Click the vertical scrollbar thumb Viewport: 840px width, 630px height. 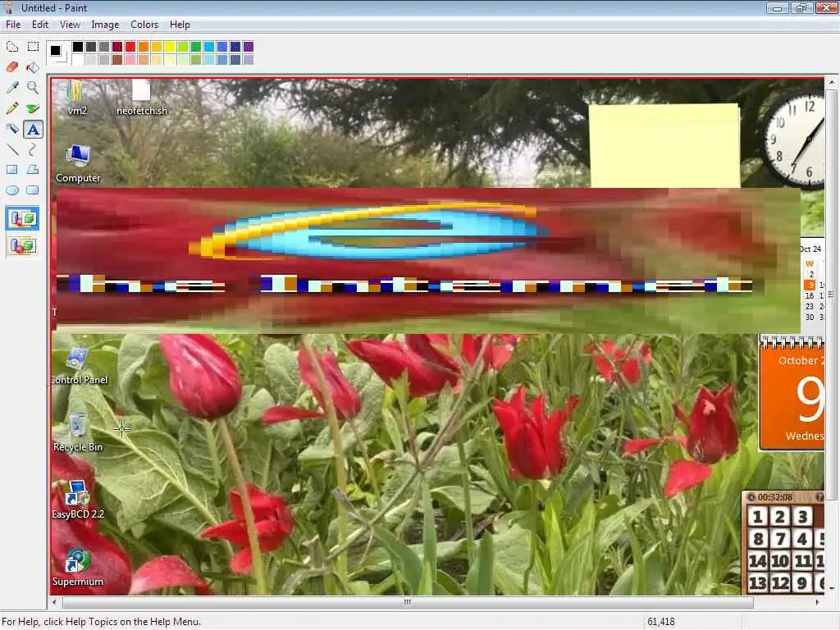point(832,295)
